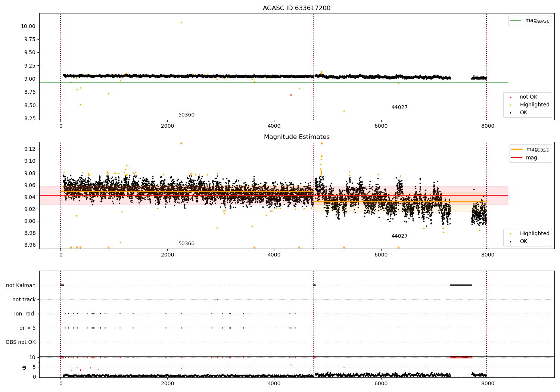
Task: Click "Highlighted" in the top plot legend
Action: 534,105
